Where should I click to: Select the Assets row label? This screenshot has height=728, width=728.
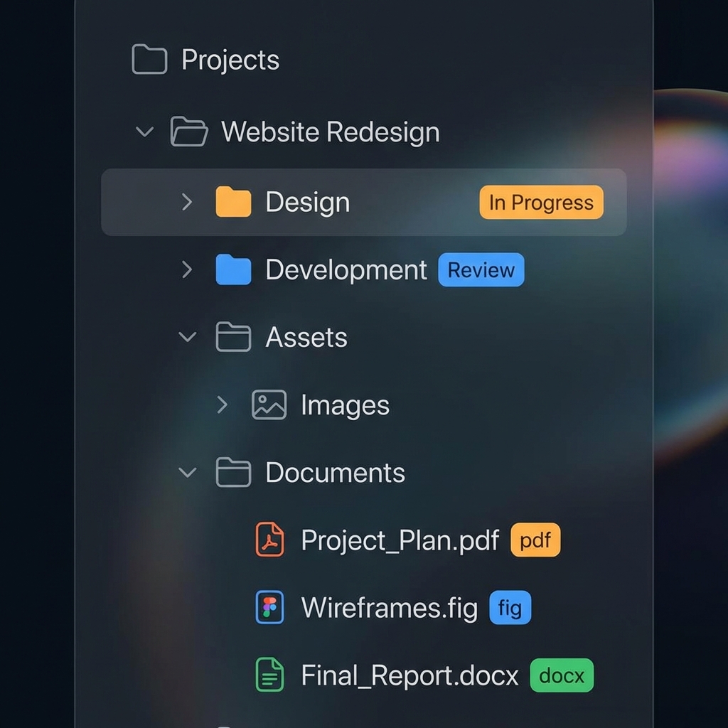pyautogui.click(x=306, y=337)
